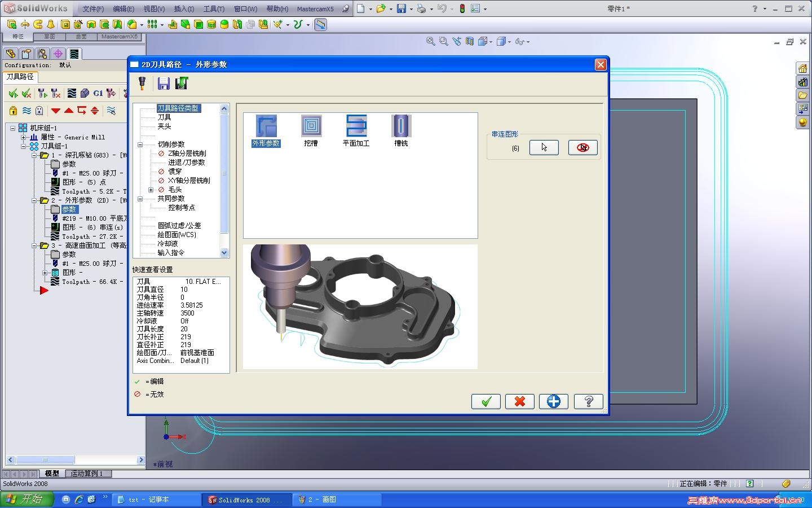Image resolution: width=812 pixels, height=508 pixels.
Task: Collapse the 机床组-1 machine group node
Action: [12, 128]
